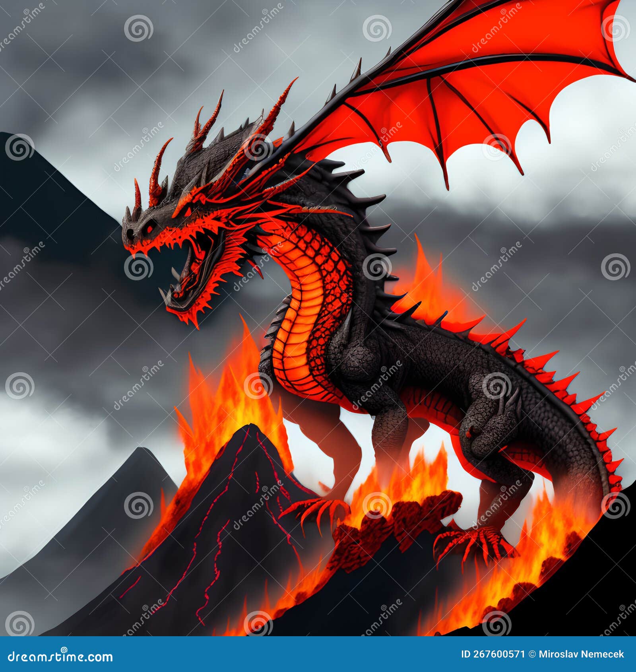This screenshot has width=636, height=672.
Task: Click the blue footer bar
Action: click(318, 654)
